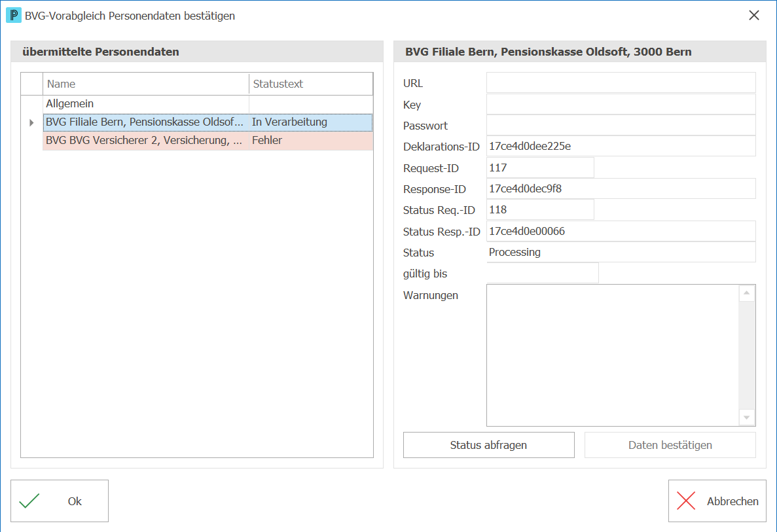
Task: Focus the Passwort input field
Action: coord(621,126)
